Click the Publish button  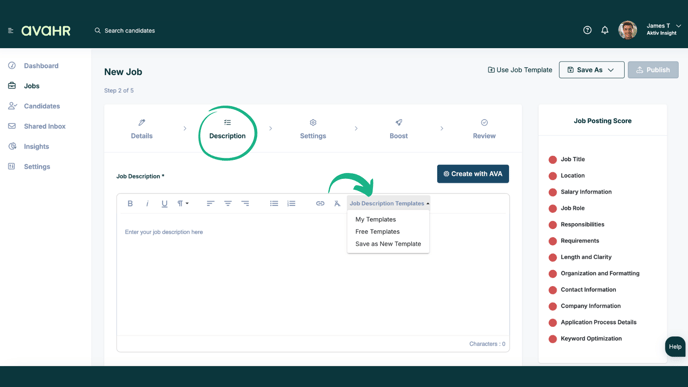pyautogui.click(x=653, y=70)
